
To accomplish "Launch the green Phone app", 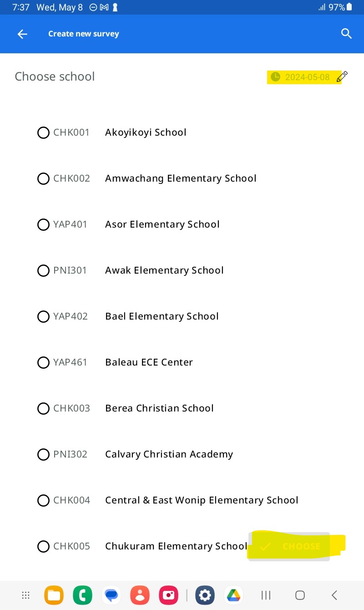I will (x=82, y=595).
